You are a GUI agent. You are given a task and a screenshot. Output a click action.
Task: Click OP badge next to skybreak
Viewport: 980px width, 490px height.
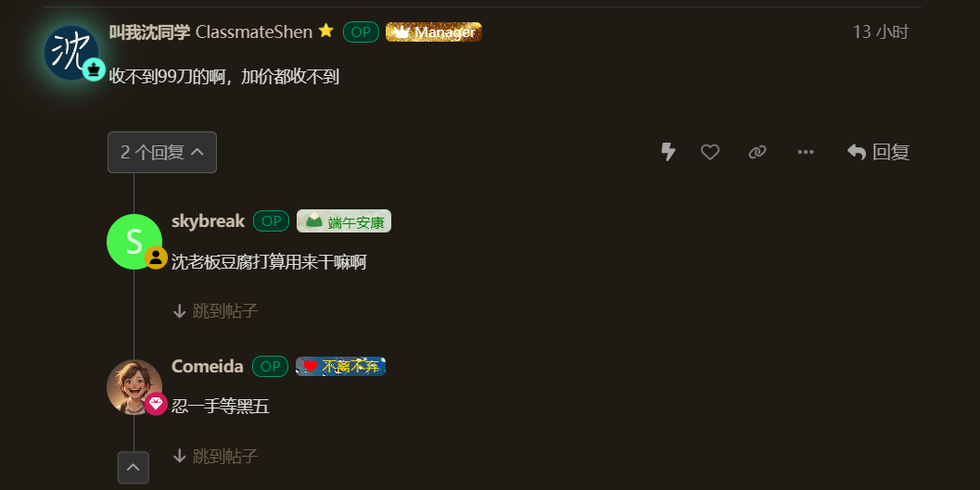click(x=272, y=221)
